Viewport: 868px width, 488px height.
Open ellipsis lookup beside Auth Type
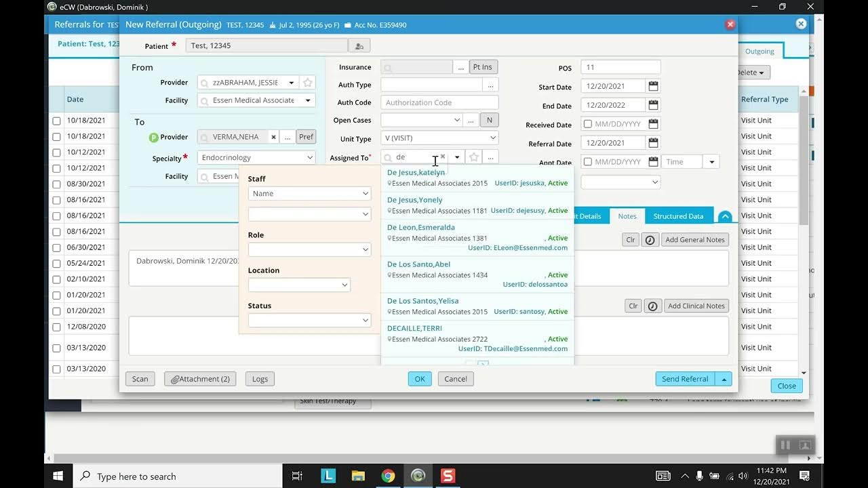coord(490,85)
